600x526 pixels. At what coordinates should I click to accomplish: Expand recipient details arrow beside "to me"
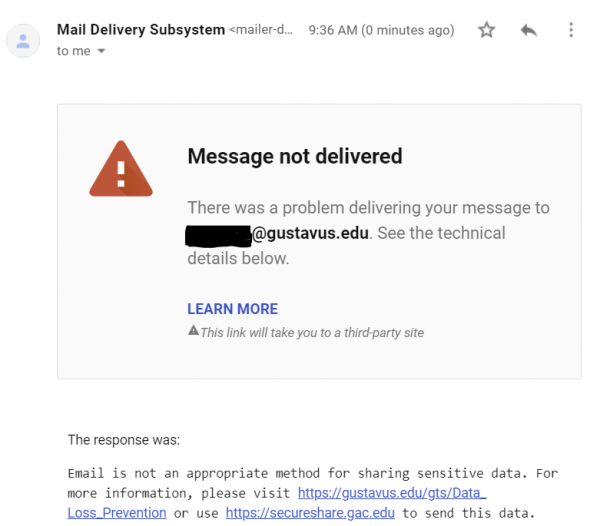[x=101, y=51]
